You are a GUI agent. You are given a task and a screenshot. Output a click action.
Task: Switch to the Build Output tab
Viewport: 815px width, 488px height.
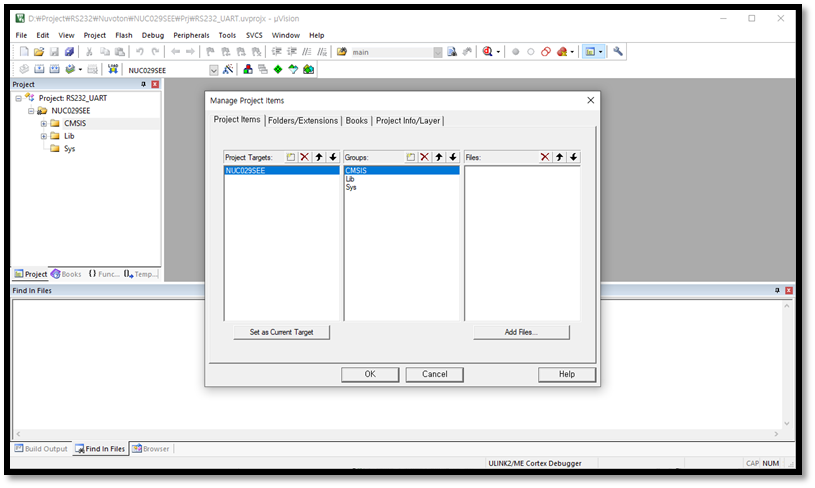(41, 449)
